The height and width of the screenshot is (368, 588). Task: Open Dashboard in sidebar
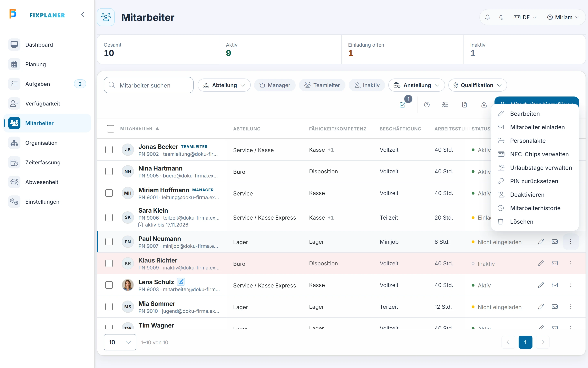tap(47, 45)
